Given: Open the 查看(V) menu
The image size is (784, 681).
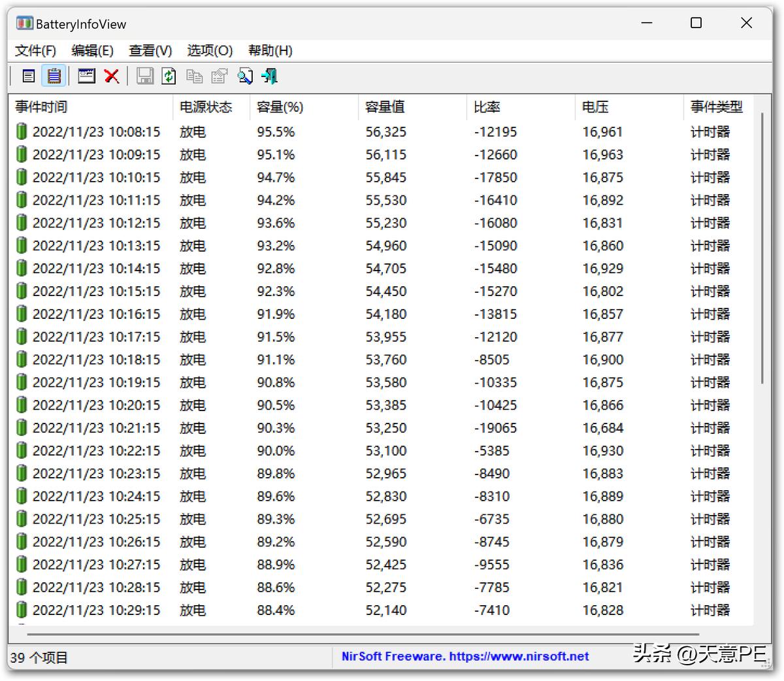Looking at the screenshot, I should point(150,50).
